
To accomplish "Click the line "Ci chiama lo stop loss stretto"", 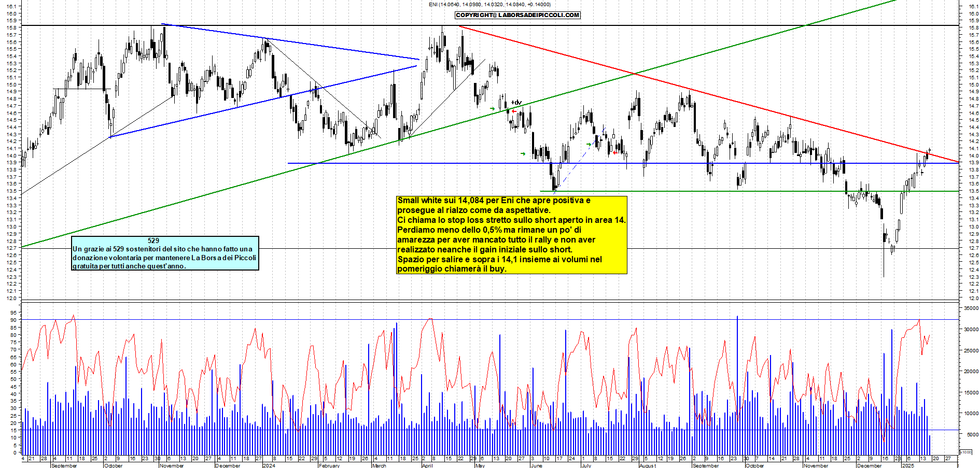I will 511,220.
